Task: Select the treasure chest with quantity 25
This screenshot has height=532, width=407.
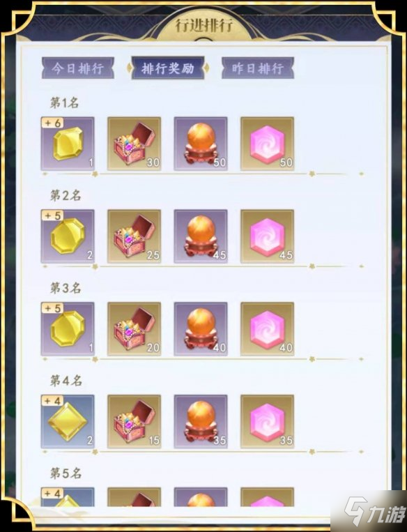Action: pos(135,236)
